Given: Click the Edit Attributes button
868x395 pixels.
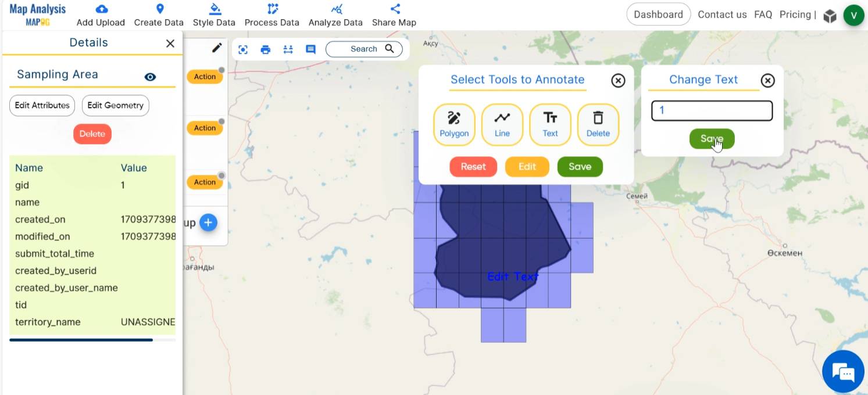Looking at the screenshot, I should click(x=42, y=106).
